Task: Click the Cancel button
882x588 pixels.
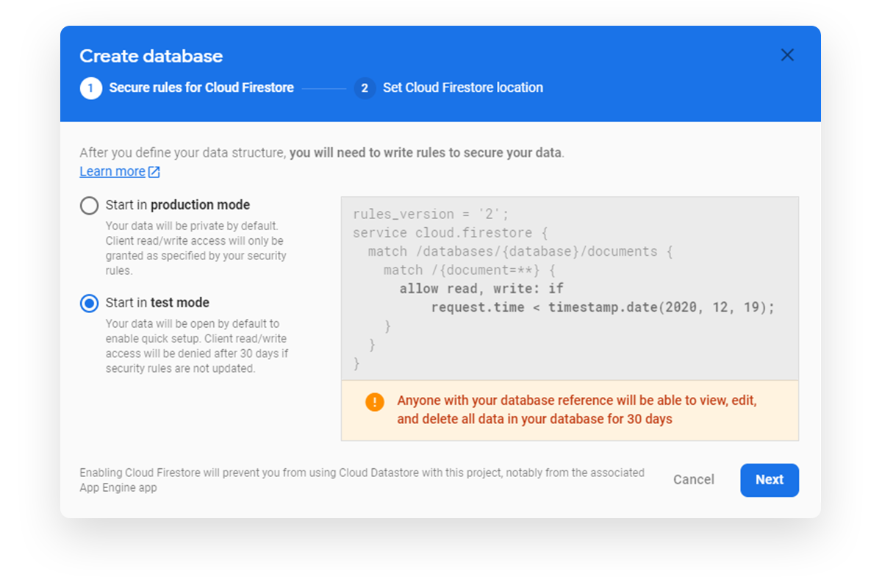Action: click(x=694, y=480)
